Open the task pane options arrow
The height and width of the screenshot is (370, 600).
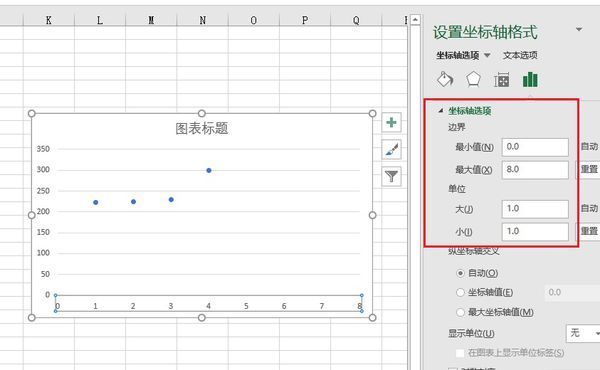tap(579, 29)
